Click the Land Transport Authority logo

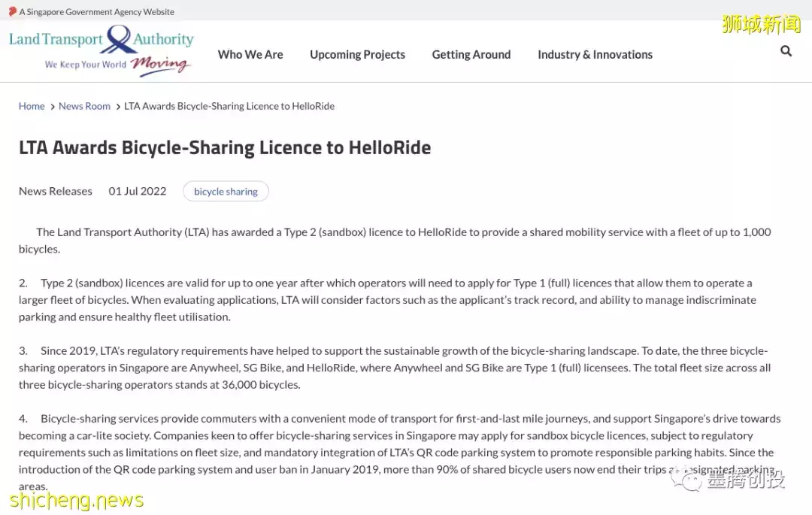click(101, 50)
